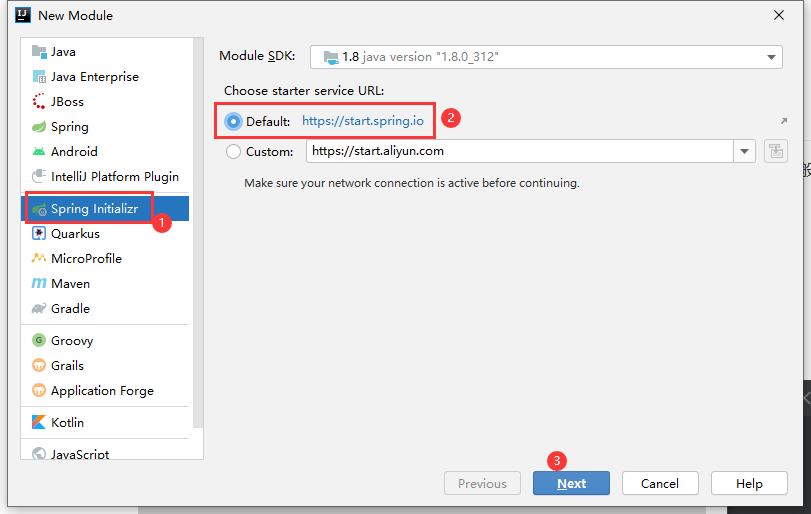Click the "Gradle" list row text
This screenshot has width=811, height=514.
click(70, 309)
